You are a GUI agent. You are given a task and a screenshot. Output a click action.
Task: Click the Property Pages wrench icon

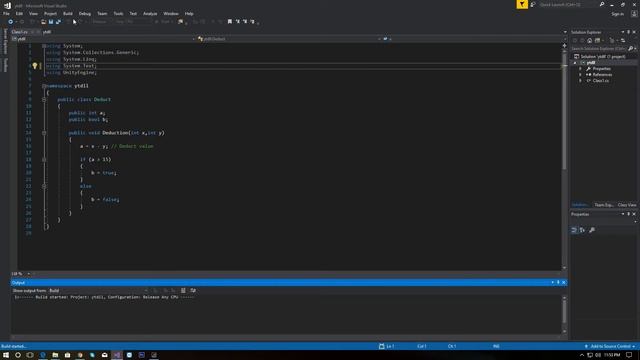pyautogui.click(x=592, y=230)
